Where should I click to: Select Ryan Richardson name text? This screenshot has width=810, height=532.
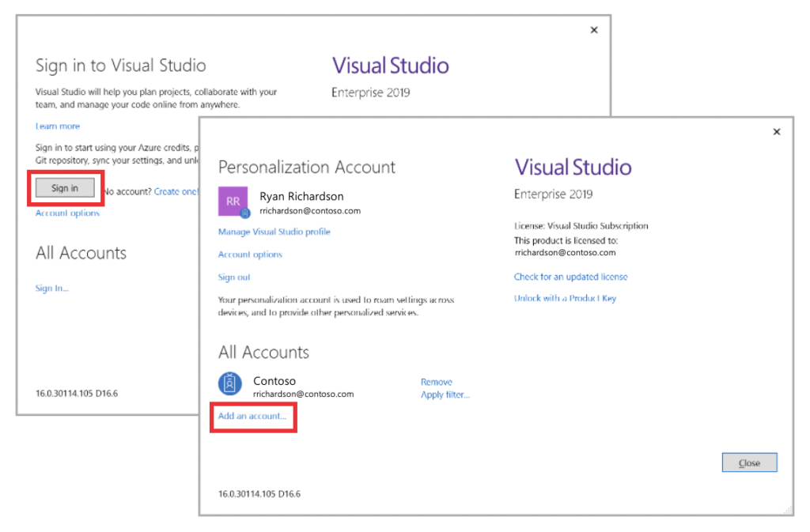301,197
